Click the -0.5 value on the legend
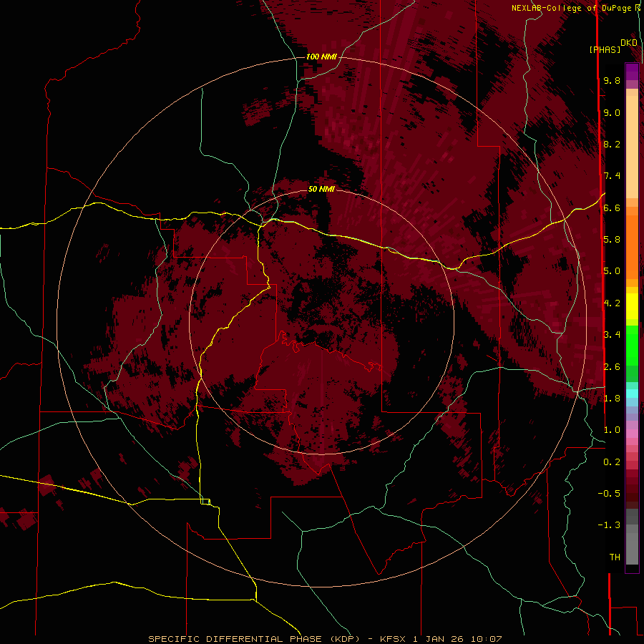644x644 pixels. coord(609,494)
